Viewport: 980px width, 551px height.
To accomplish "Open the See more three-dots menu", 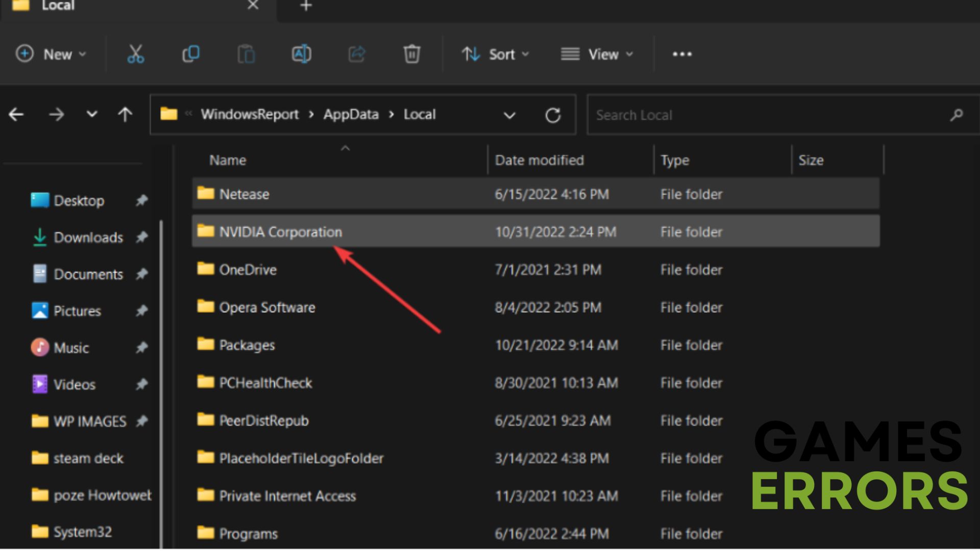I will 682,54.
